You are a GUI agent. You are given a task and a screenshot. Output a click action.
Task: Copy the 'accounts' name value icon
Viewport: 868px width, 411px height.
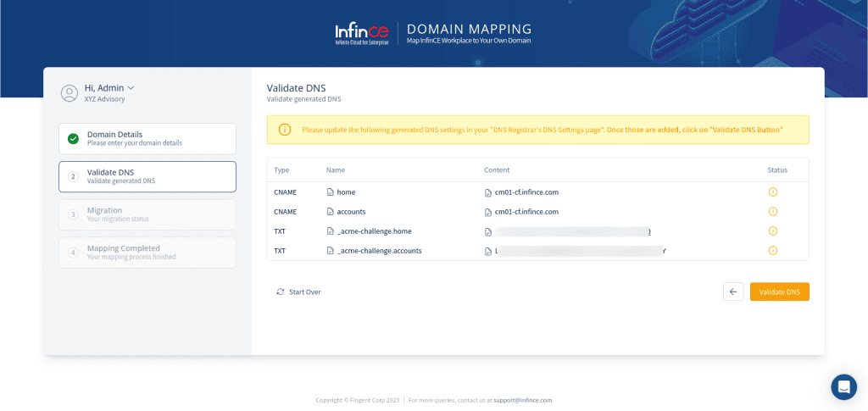[330, 212]
